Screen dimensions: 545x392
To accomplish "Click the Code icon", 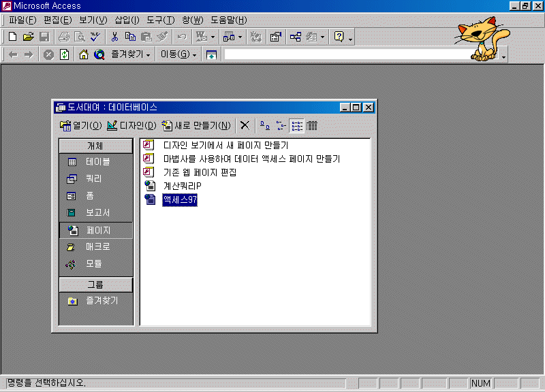I will pos(256,37).
